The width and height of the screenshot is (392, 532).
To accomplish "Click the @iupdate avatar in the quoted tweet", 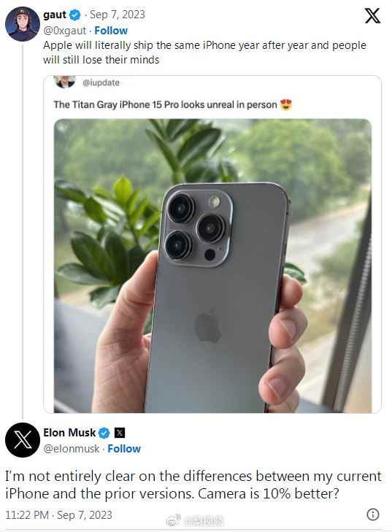I will pos(64,82).
